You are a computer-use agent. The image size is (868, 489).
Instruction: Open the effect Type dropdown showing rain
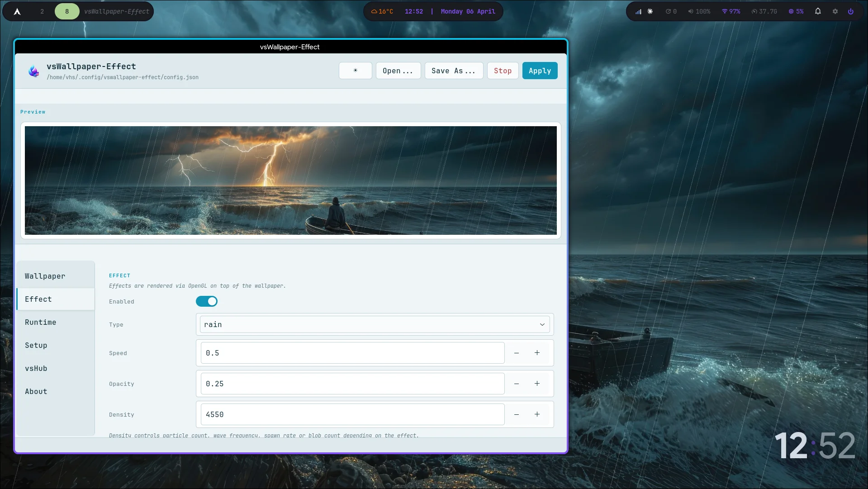pyautogui.click(x=375, y=324)
